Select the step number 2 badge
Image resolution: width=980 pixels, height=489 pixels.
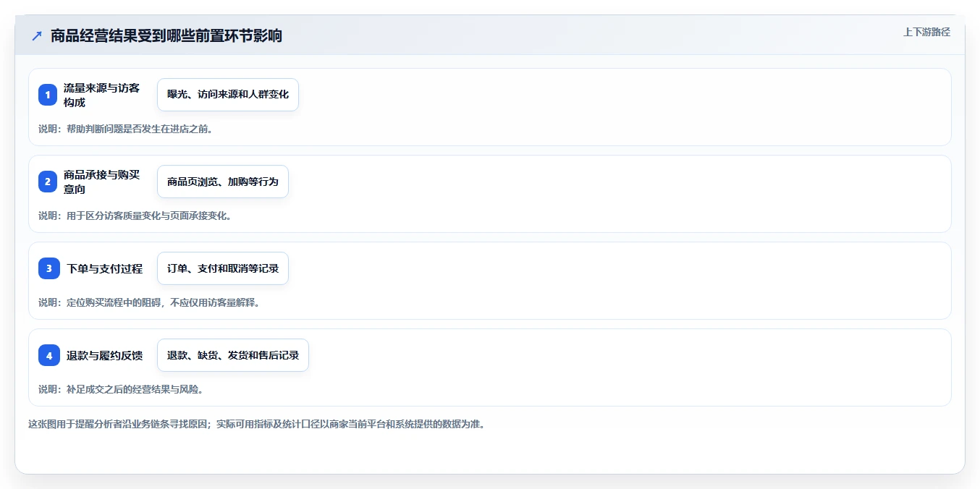click(x=48, y=182)
